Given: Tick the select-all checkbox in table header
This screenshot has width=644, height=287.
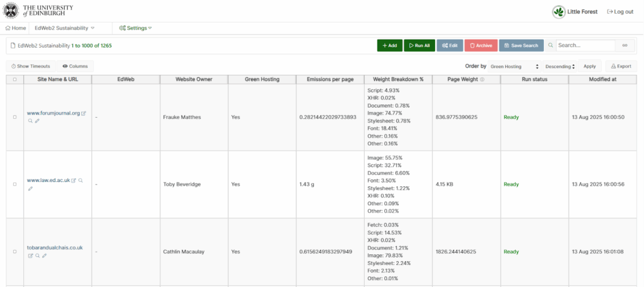Looking at the screenshot, I should [14, 79].
